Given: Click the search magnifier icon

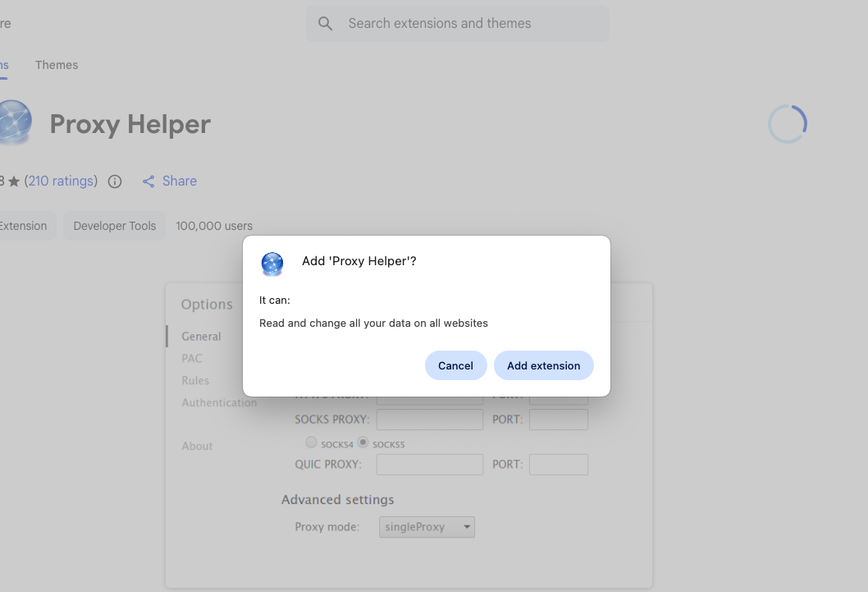Looking at the screenshot, I should [326, 24].
